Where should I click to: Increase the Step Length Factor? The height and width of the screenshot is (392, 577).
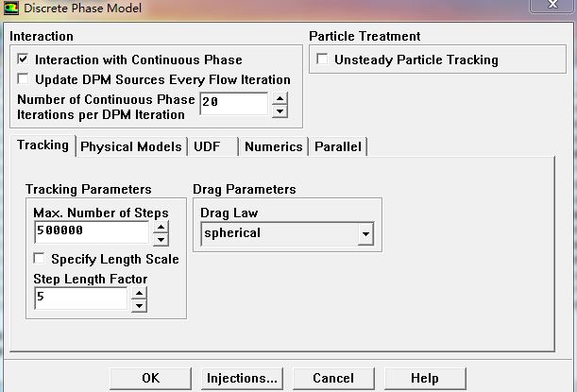[x=139, y=294]
